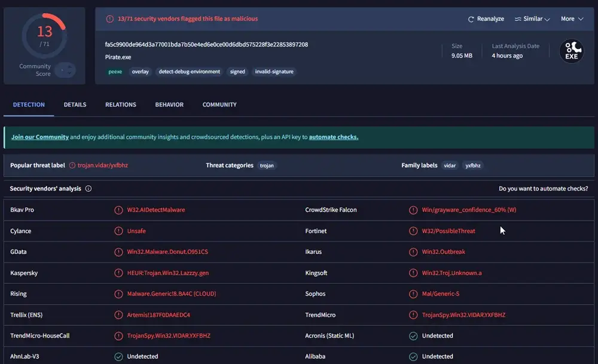Click the Win32.Troj.Unknown.a result
This screenshot has width=598, height=364.
click(451, 273)
